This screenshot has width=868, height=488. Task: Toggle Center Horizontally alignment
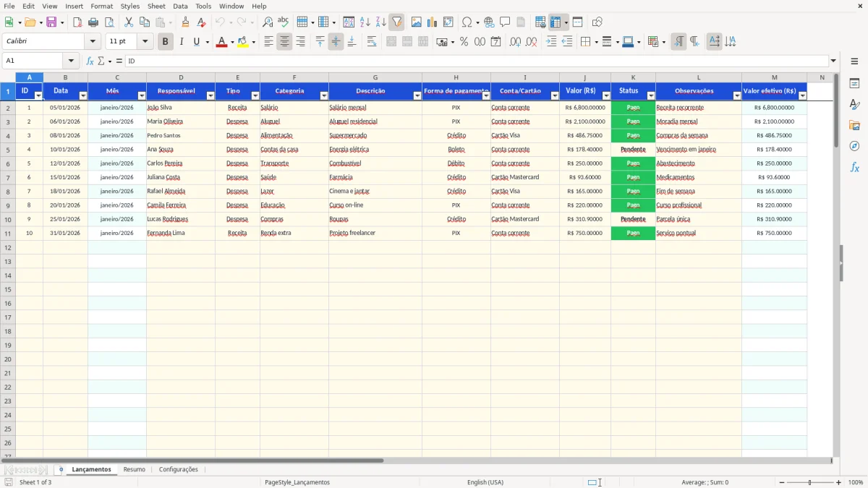click(x=284, y=42)
